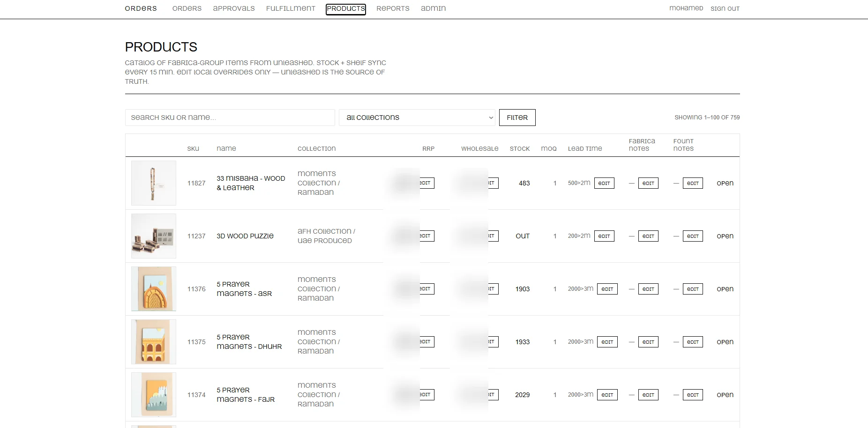Edit Fount notes for 3D Wood Puzzle
Screen dimensions: 868x428
point(693,236)
